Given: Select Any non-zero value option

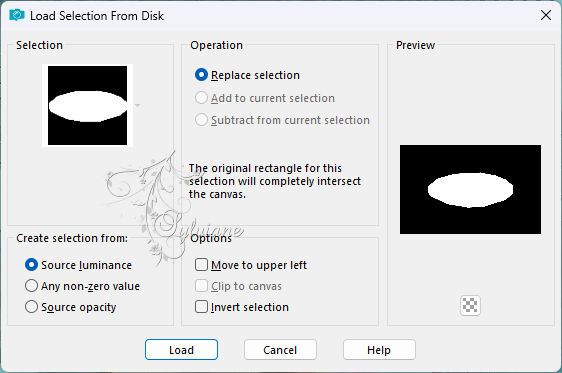Looking at the screenshot, I should [x=32, y=286].
